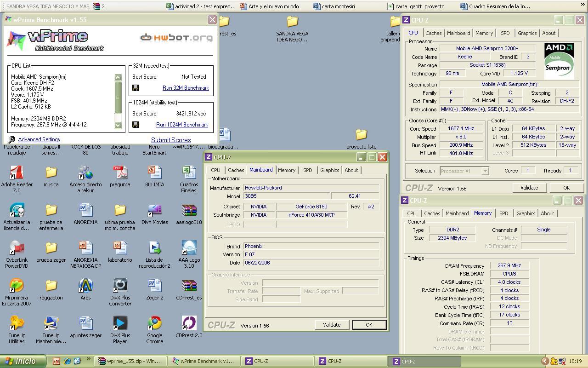The height and width of the screenshot is (368, 588).
Task: Select the CDPrest 2.0 icon
Action: coord(189,323)
